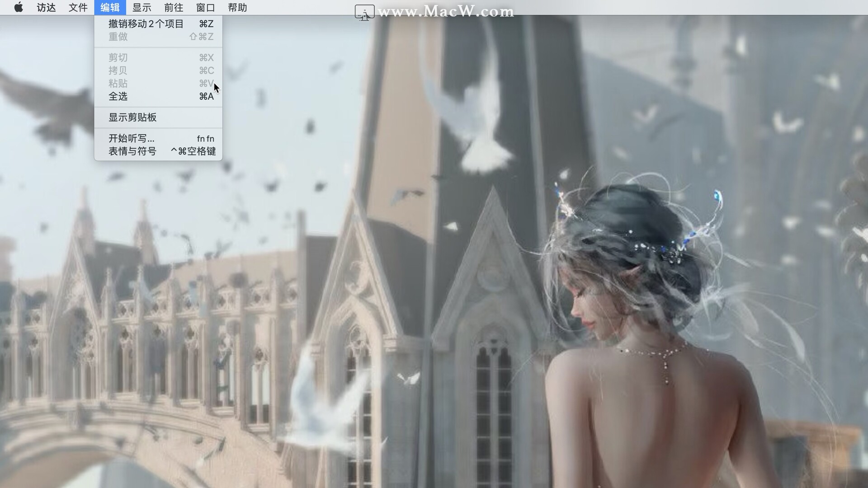Click the greyed-out 重做 entry
The height and width of the screenshot is (488, 868).
coord(118,37)
